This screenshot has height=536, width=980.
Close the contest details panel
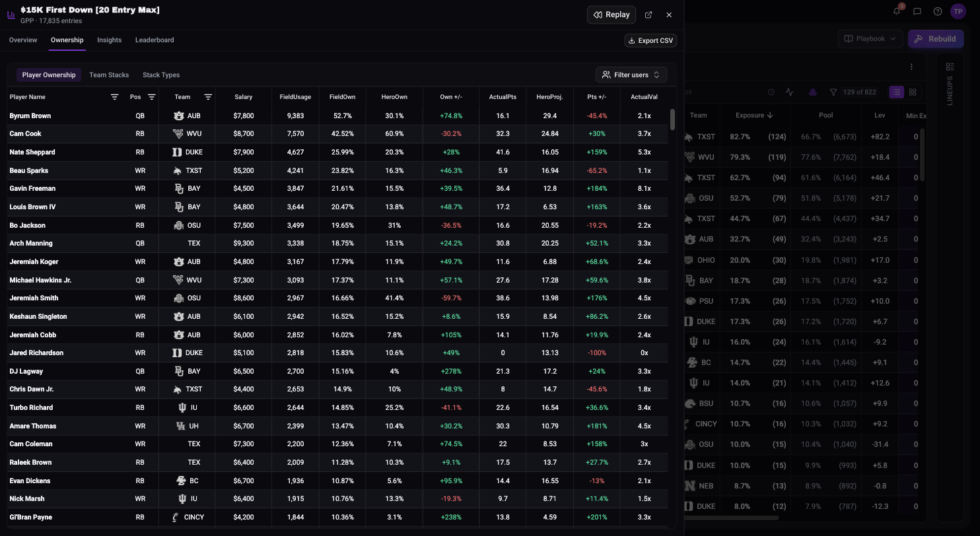[x=669, y=15]
